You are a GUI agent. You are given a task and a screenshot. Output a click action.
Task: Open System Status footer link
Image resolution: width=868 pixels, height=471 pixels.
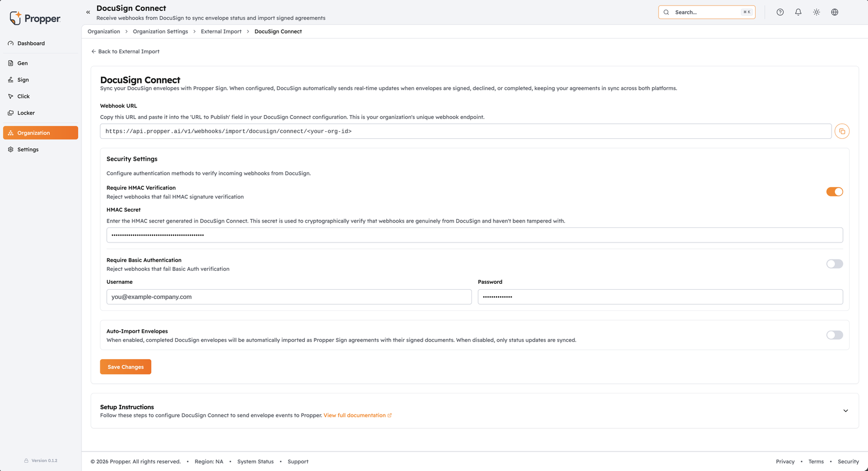pyautogui.click(x=255, y=462)
